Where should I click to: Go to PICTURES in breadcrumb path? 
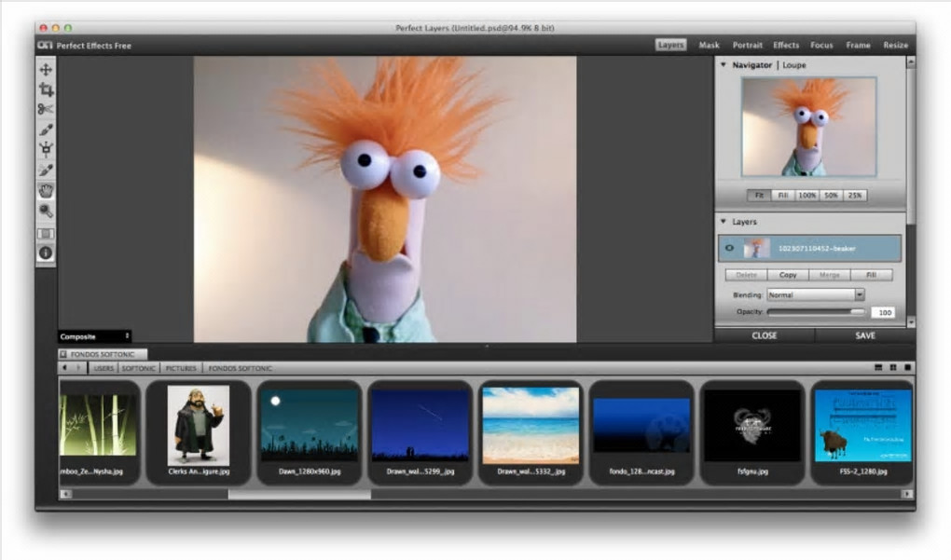click(x=181, y=368)
